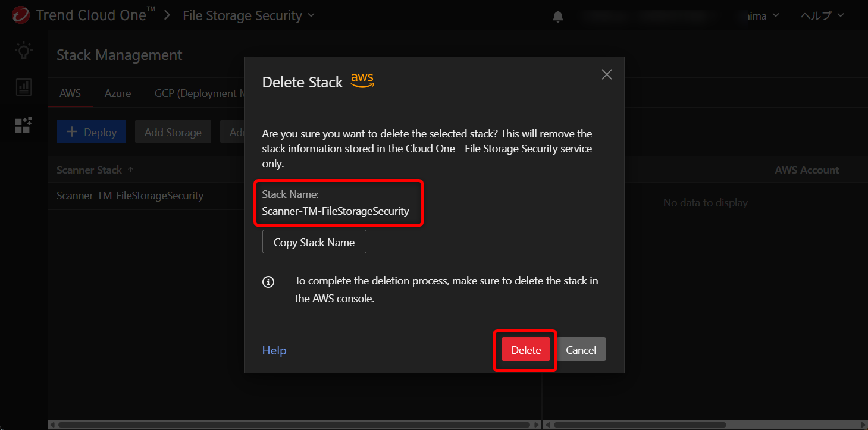Open the stack management squares sidebar icon

tap(23, 125)
